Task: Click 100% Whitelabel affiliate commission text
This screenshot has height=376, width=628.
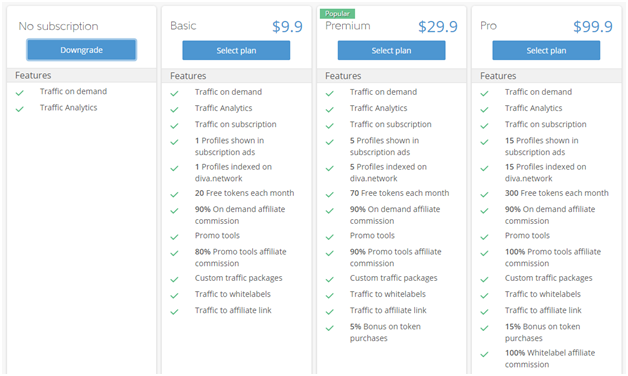Action: coord(550,359)
